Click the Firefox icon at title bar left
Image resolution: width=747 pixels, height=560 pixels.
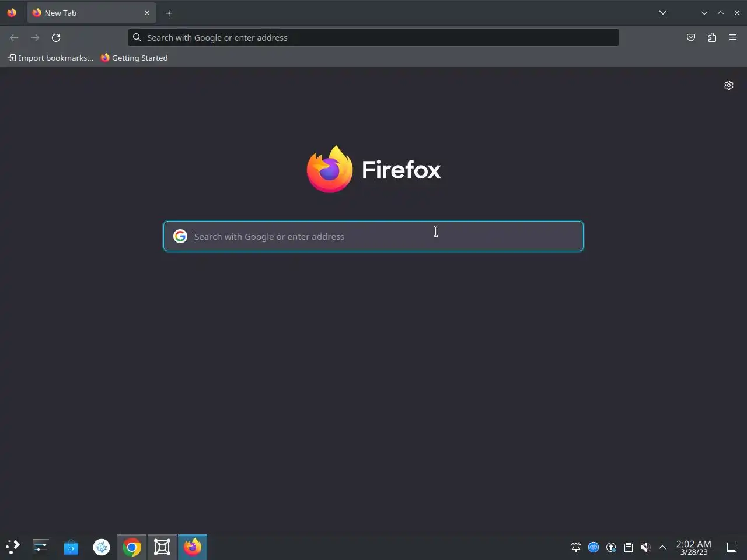pos(12,13)
